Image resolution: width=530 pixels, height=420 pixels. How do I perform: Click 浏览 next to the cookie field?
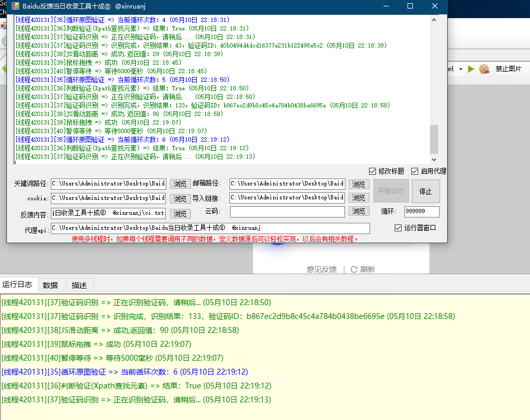click(x=180, y=199)
